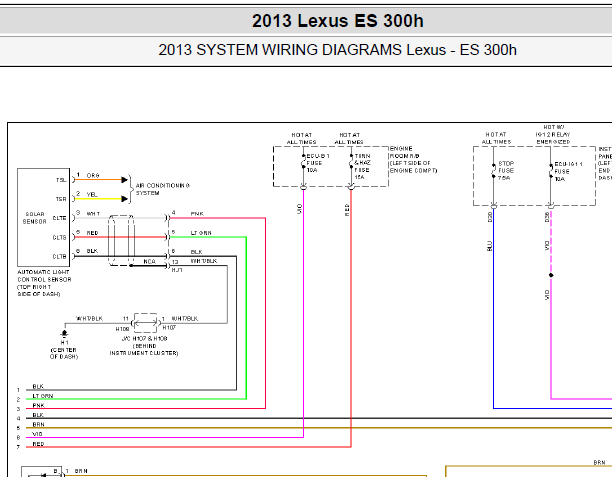Click the "TURN & HAZ FUSE 15A" label
The width and height of the screenshot is (612, 477).
coord(362,166)
